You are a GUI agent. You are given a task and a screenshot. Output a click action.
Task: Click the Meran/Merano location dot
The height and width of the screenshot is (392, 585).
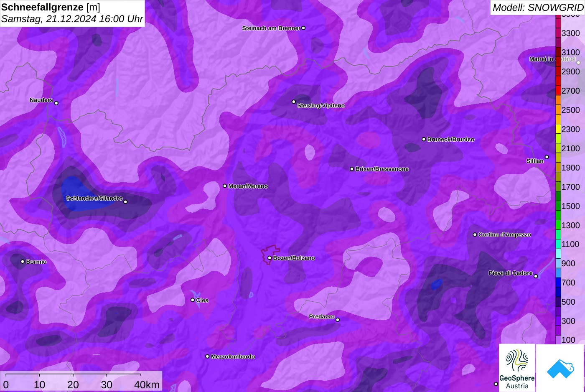click(225, 186)
